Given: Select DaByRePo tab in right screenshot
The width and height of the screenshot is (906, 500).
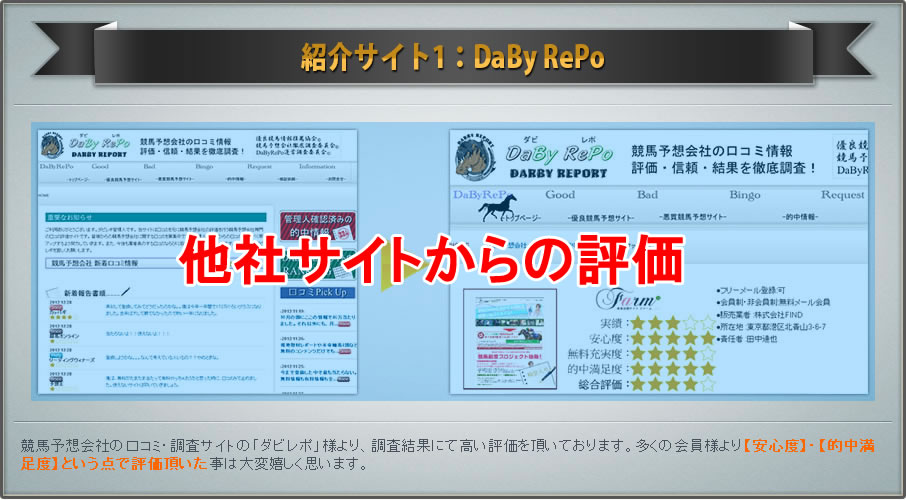Looking at the screenshot, I should tap(480, 195).
